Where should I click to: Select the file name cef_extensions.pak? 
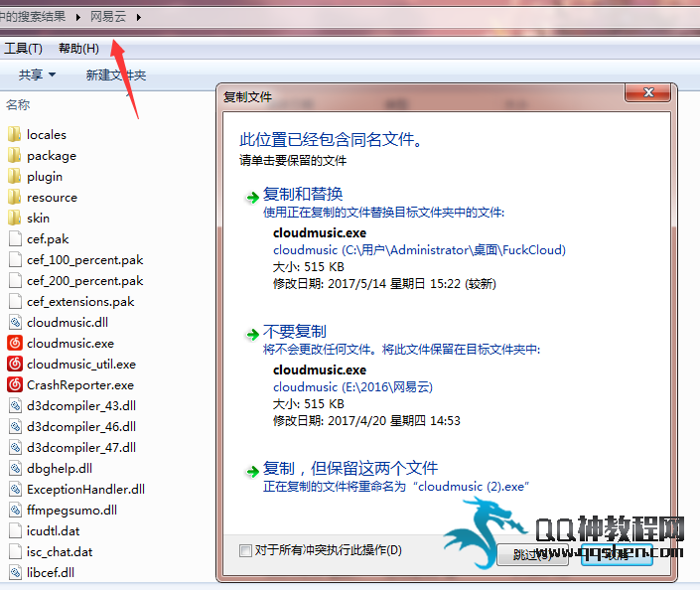[x=80, y=302]
